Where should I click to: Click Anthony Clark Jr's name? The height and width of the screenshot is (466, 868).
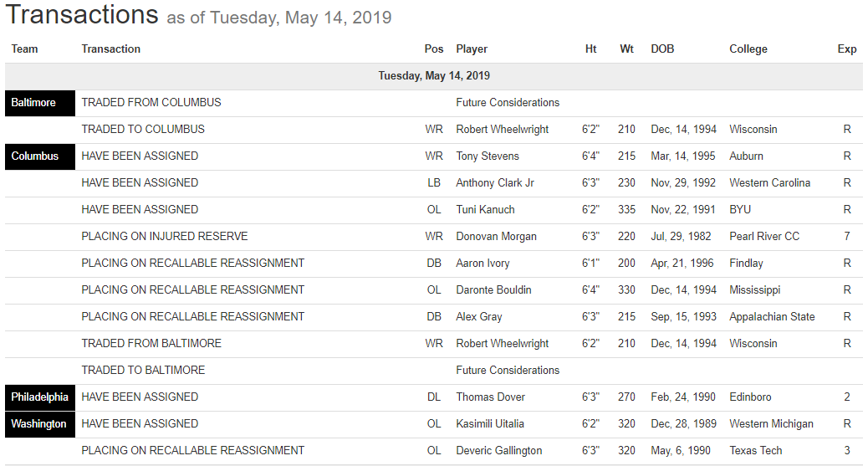(495, 183)
